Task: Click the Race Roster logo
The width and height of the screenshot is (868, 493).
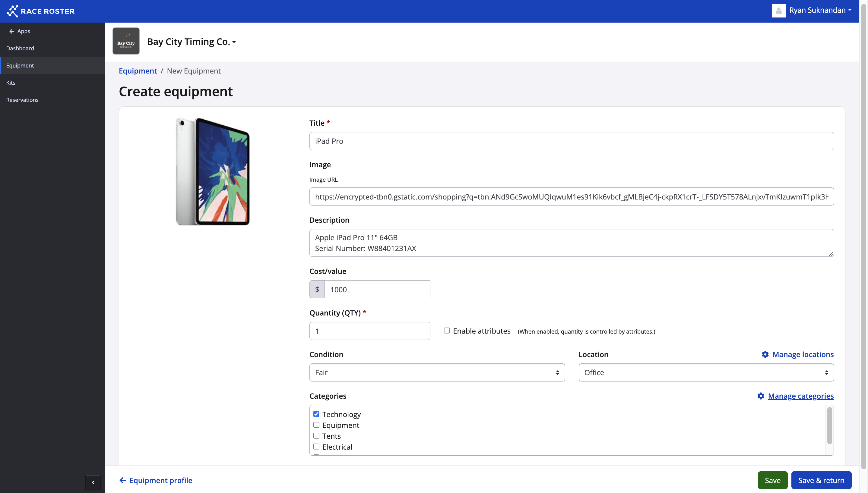Action: pos(40,11)
